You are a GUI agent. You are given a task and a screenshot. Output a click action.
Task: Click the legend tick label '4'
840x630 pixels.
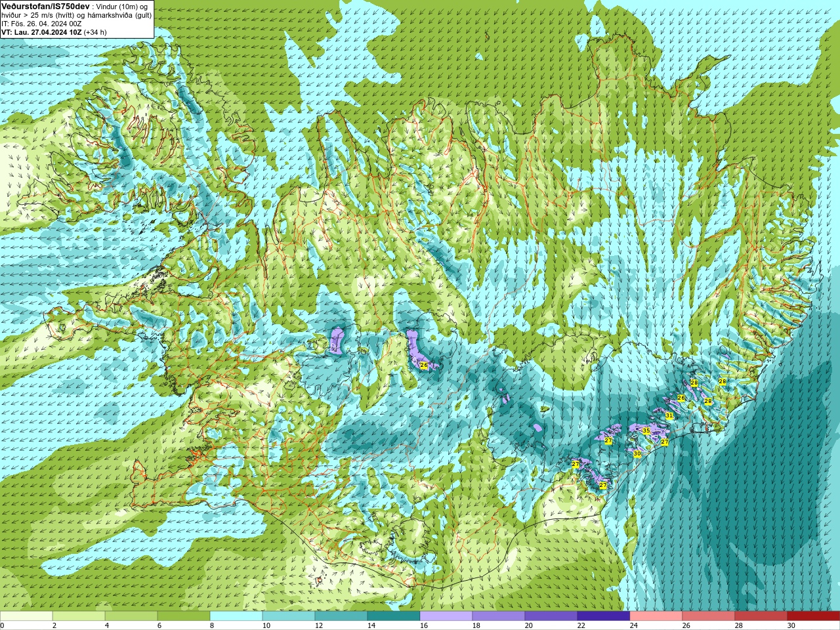(x=107, y=625)
